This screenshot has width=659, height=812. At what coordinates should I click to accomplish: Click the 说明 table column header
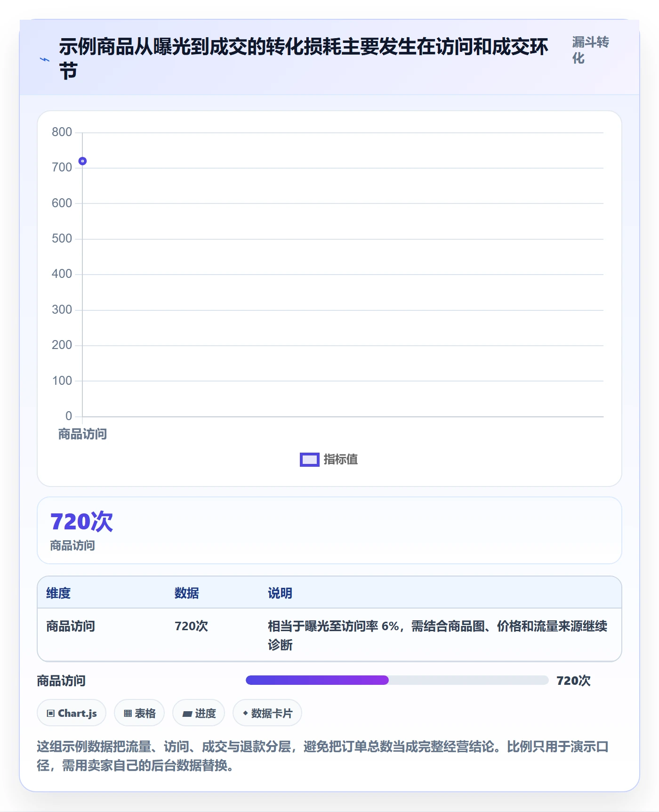pyautogui.click(x=280, y=593)
